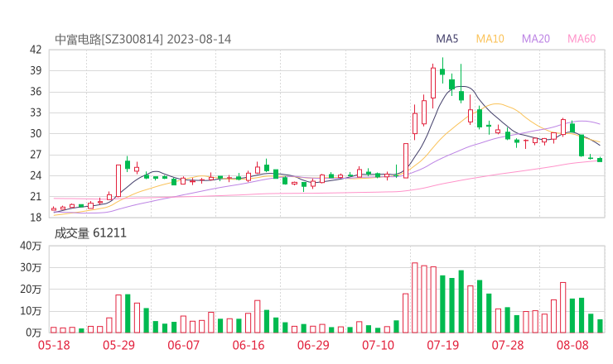The height and width of the screenshot is (364, 613).
Task: Click the 08-08 date label
Action: point(572,345)
